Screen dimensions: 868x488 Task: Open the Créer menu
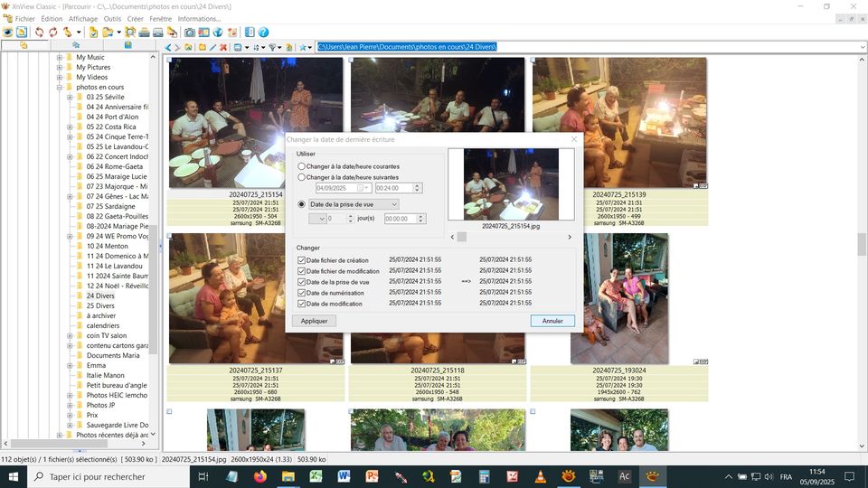(x=135, y=19)
